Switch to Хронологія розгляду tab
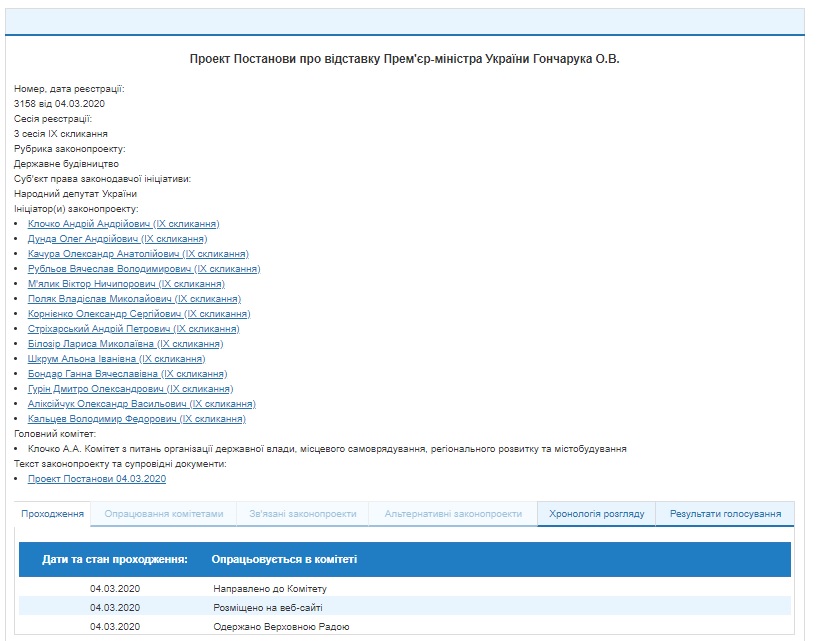Screen dimensions: 829x641 (596, 514)
